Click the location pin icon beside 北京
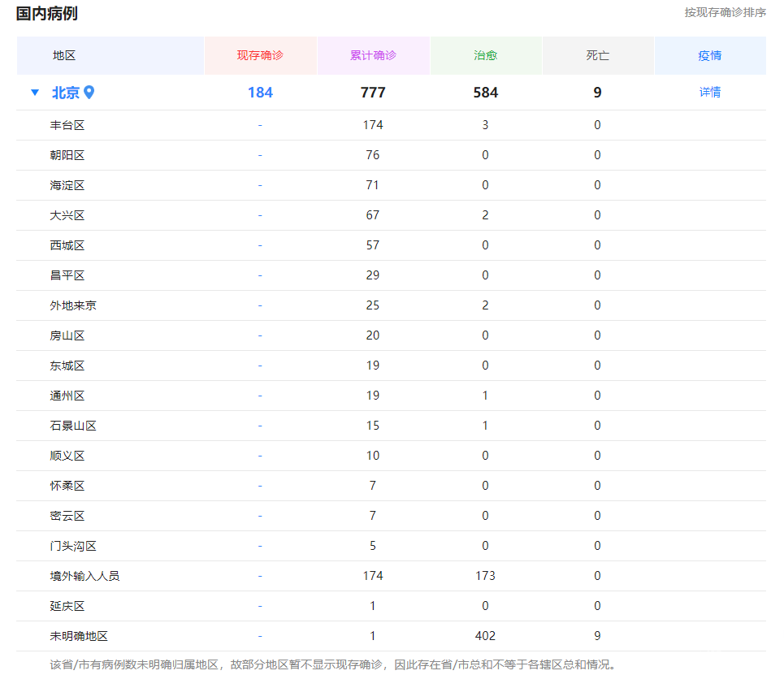 pyautogui.click(x=89, y=93)
